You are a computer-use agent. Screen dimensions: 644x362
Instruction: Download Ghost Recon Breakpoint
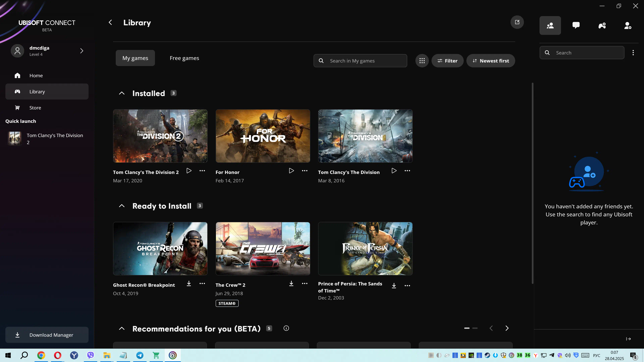pyautogui.click(x=189, y=283)
